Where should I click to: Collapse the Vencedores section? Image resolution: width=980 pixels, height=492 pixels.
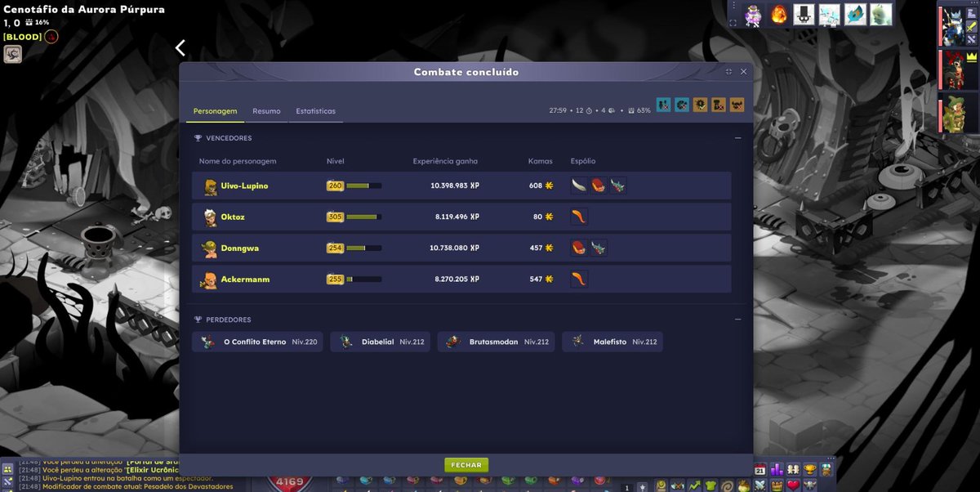point(737,138)
